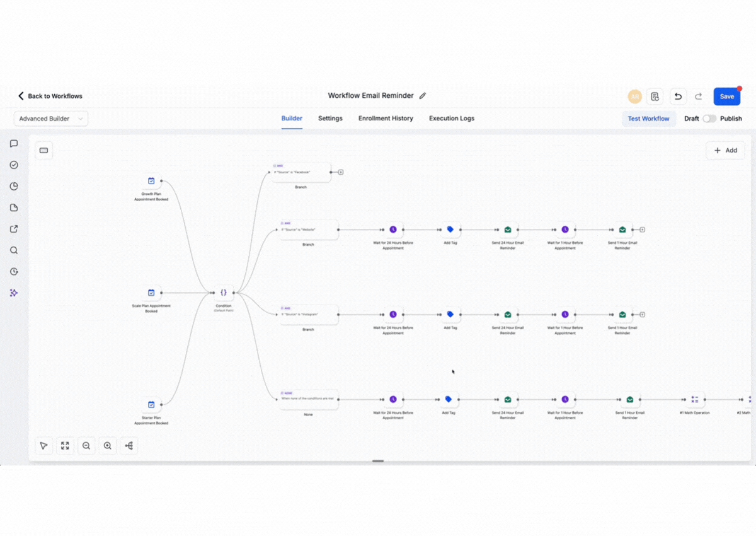Click the keyboard shortcuts icon on the canvas
Image resolution: width=756 pixels, height=536 pixels.
tap(43, 150)
